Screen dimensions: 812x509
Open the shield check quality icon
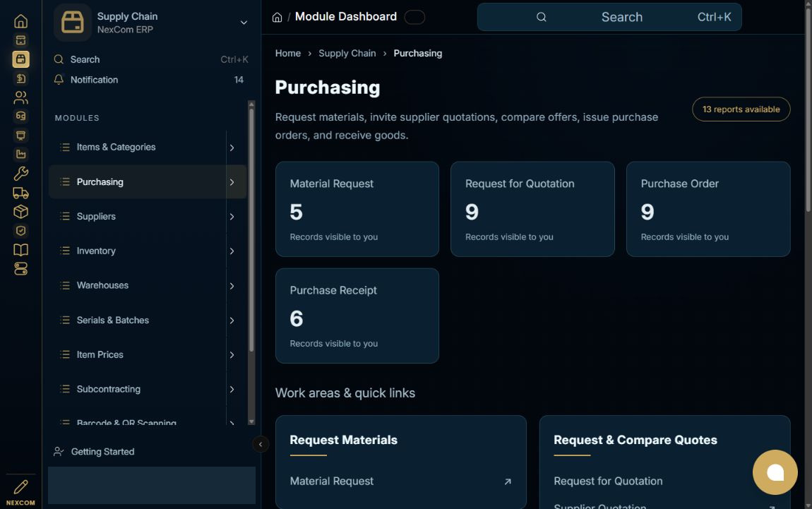point(20,231)
